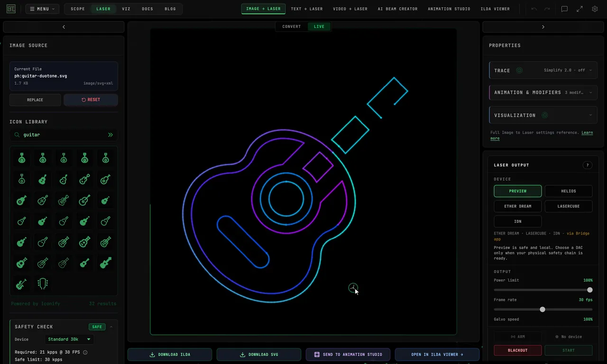Screen dimensions: 607x364
Task: Adjust the Power limit slider
Action: (x=543, y=290)
